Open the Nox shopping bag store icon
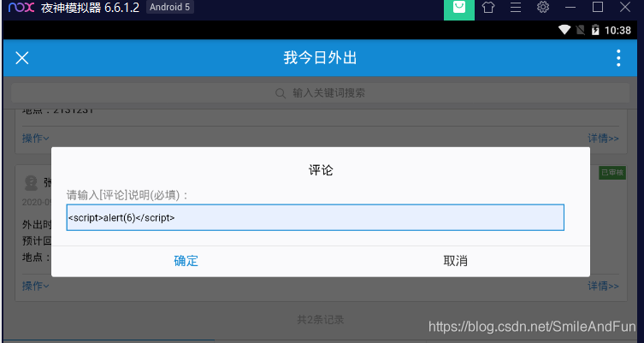This screenshot has height=343, width=644. (459, 8)
